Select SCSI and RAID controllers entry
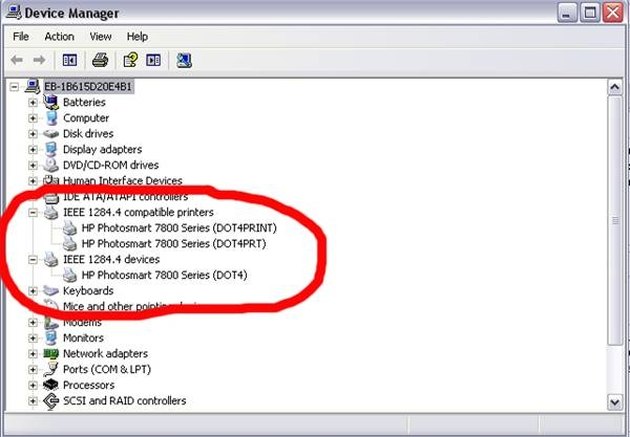The width and height of the screenshot is (630, 437). click(x=125, y=401)
